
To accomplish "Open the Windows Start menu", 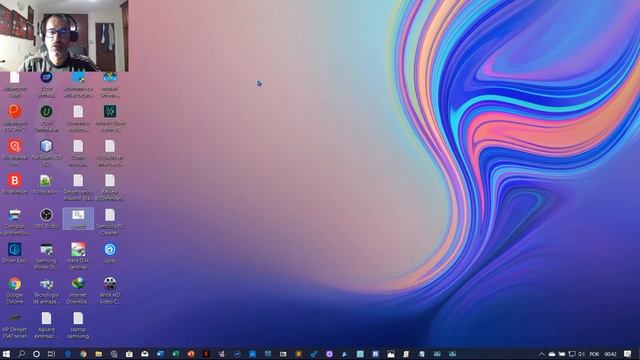I will (6, 354).
